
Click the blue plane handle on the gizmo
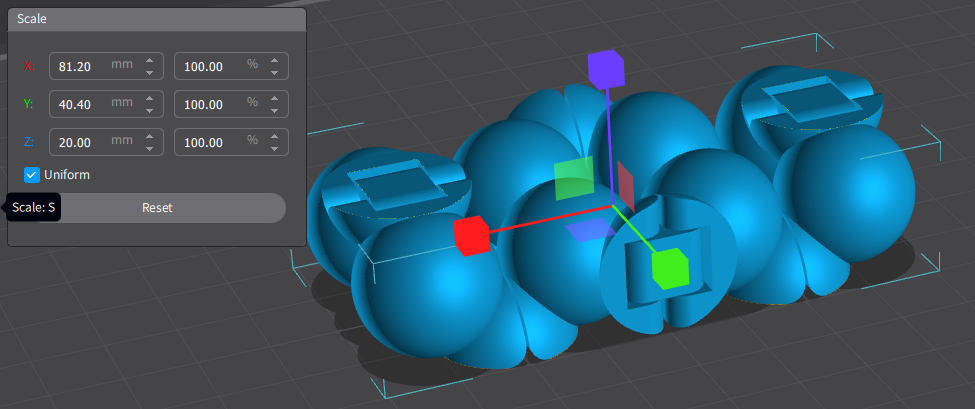(588, 229)
